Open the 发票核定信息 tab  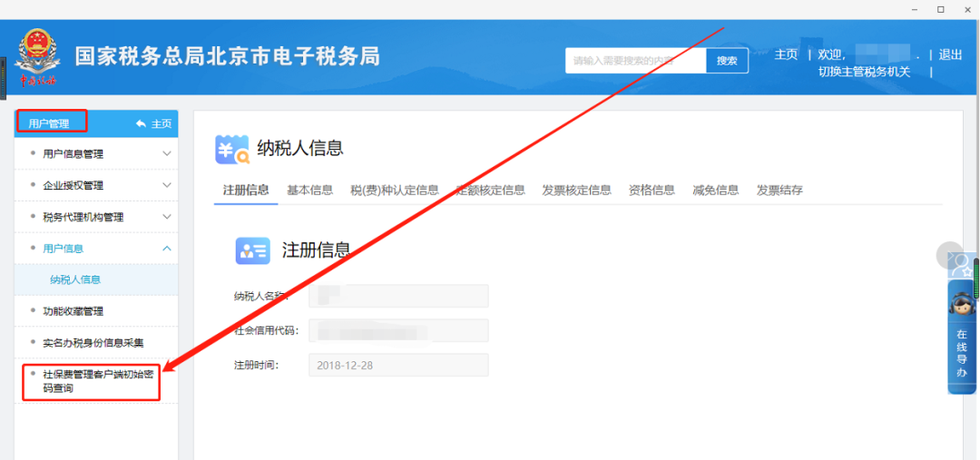[576, 190]
